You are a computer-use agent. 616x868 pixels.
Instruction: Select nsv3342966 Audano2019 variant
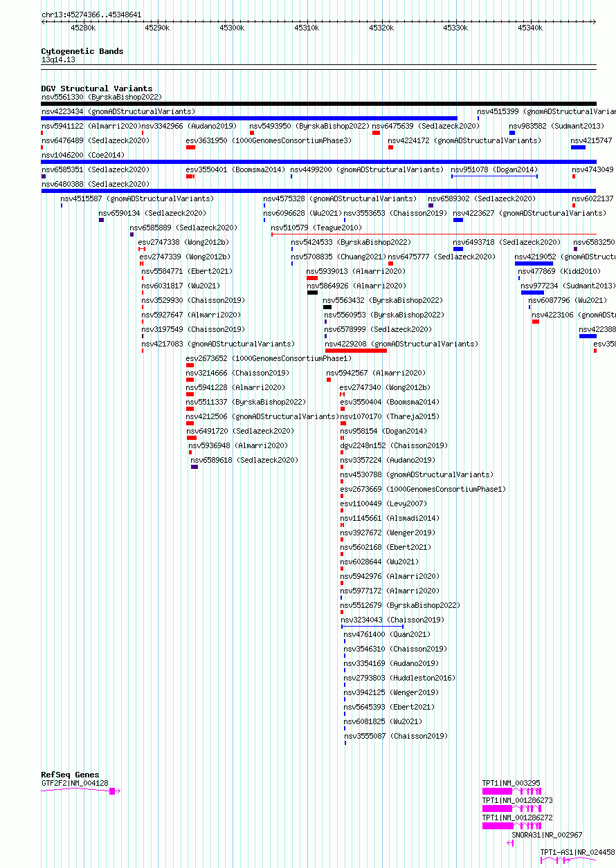point(189,126)
